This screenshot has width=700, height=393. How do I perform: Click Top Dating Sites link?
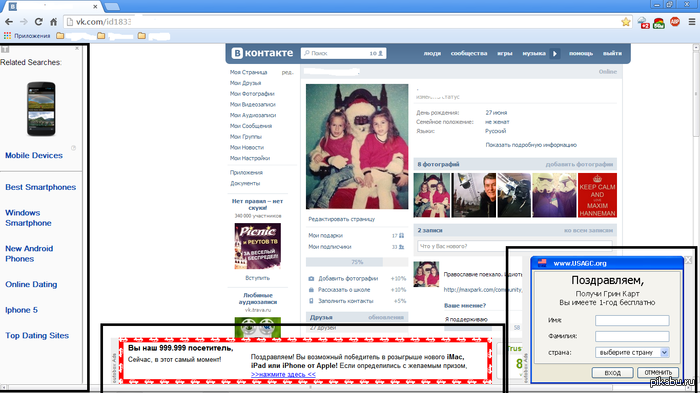37,335
